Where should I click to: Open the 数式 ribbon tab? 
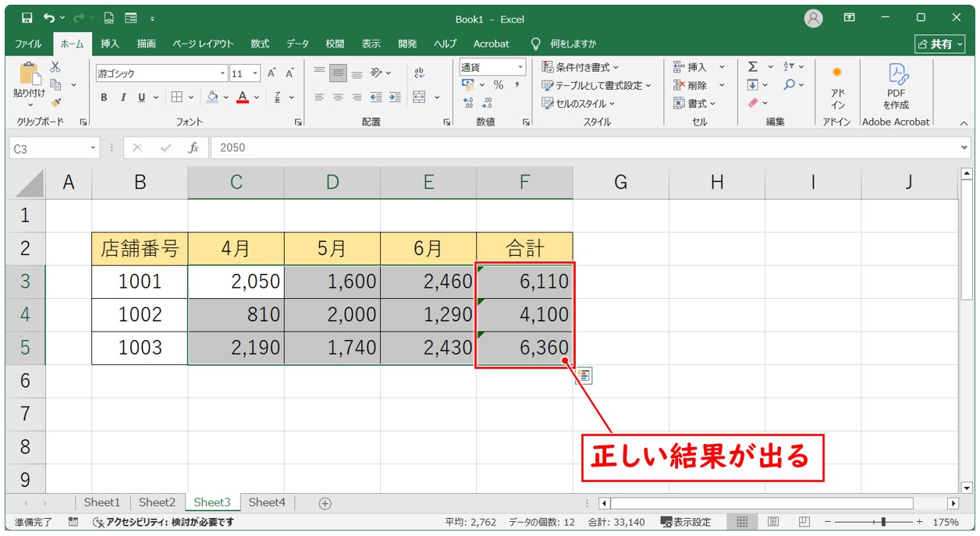260,44
